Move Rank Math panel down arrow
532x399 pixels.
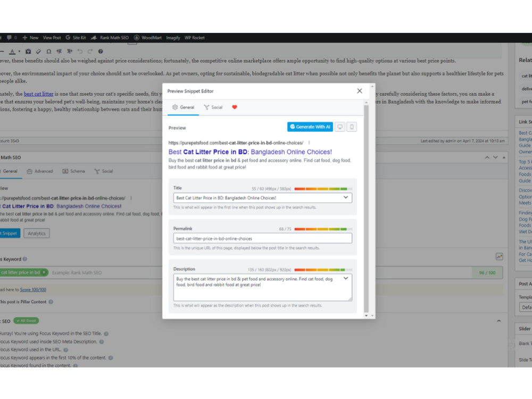click(495, 157)
